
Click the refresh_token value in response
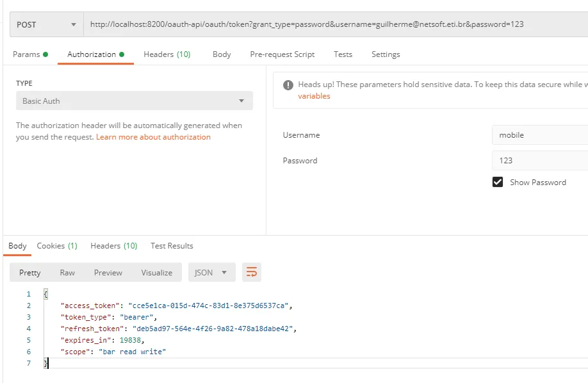(212, 329)
